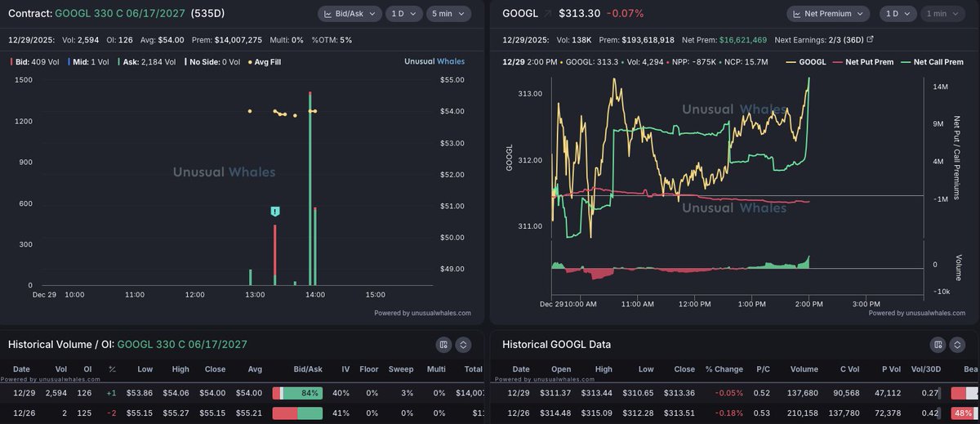Image resolution: width=980 pixels, height=424 pixels.
Task: Click the GOOGL 330 C 06/17/2027 contract link
Action: click(119, 14)
